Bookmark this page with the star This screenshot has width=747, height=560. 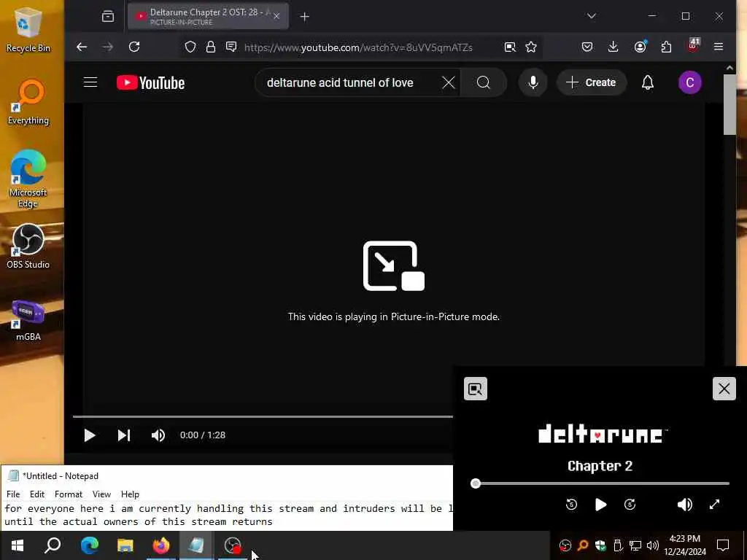pyautogui.click(x=531, y=47)
